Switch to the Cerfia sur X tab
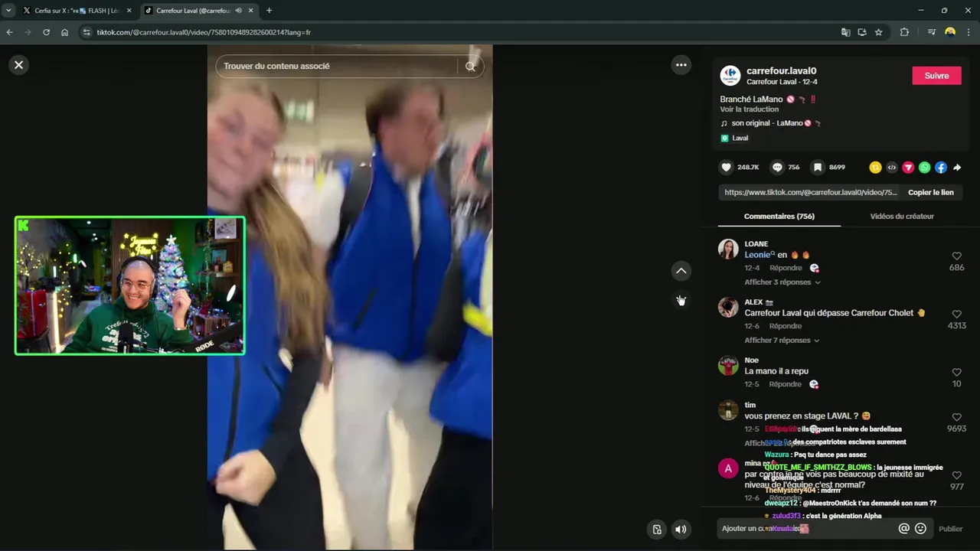This screenshot has width=980, height=551. click(77, 11)
